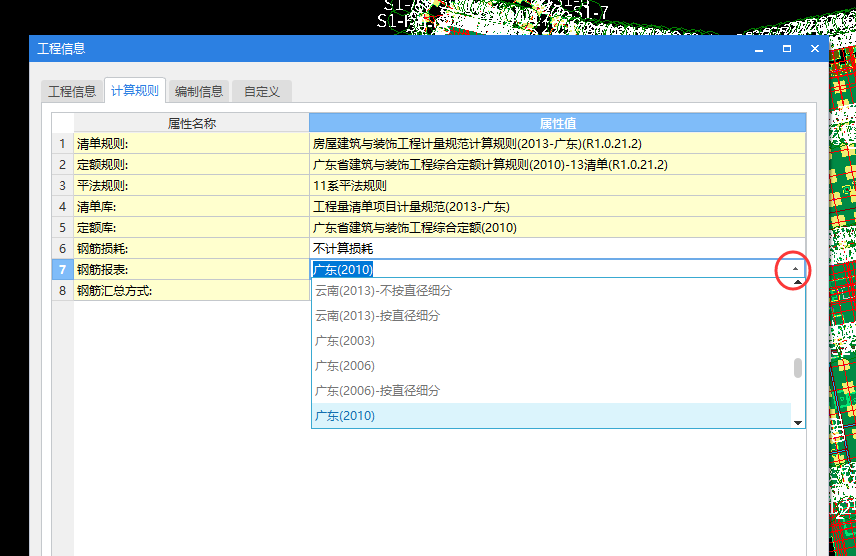Screen dimensions: 856x556
Task: Click the 定额规则 value cell
Action: (557, 164)
